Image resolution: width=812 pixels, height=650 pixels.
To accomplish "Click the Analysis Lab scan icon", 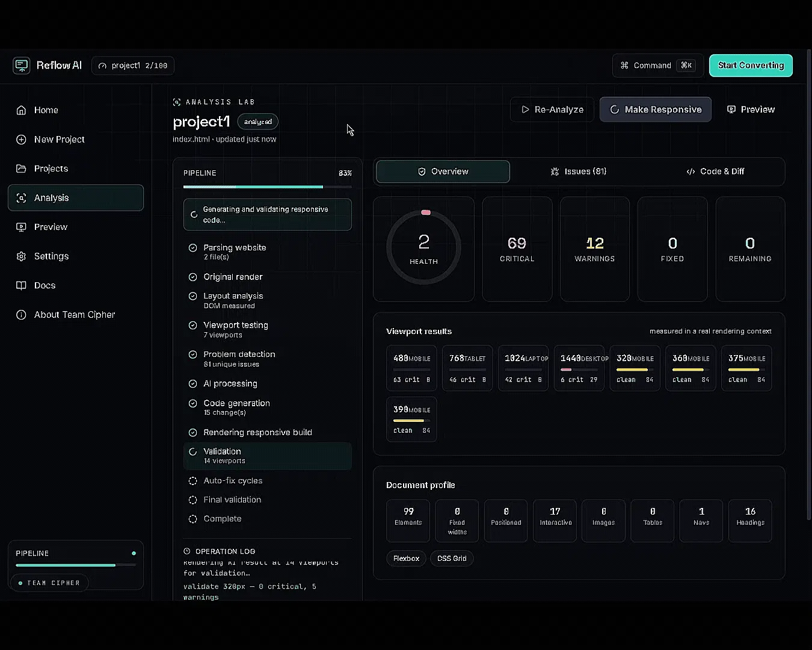I will [x=177, y=102].
